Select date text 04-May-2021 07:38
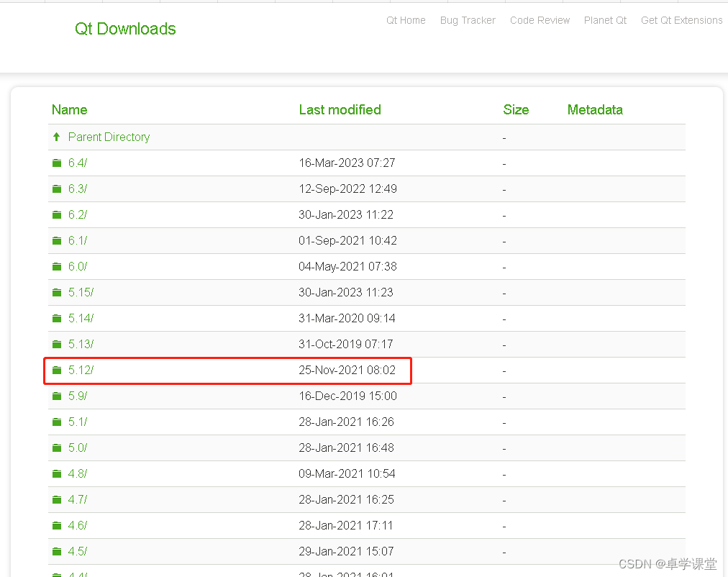Viewport: 728px width, 577px height. tap(347, 267)
